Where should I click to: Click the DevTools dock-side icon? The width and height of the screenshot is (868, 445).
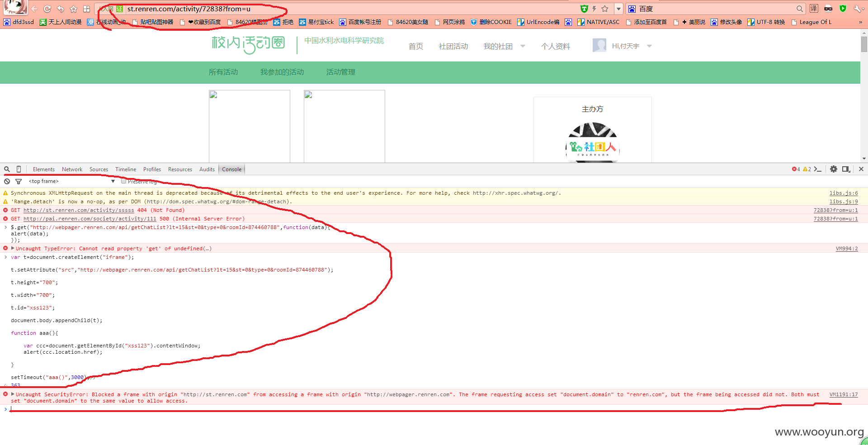(846, 169)
